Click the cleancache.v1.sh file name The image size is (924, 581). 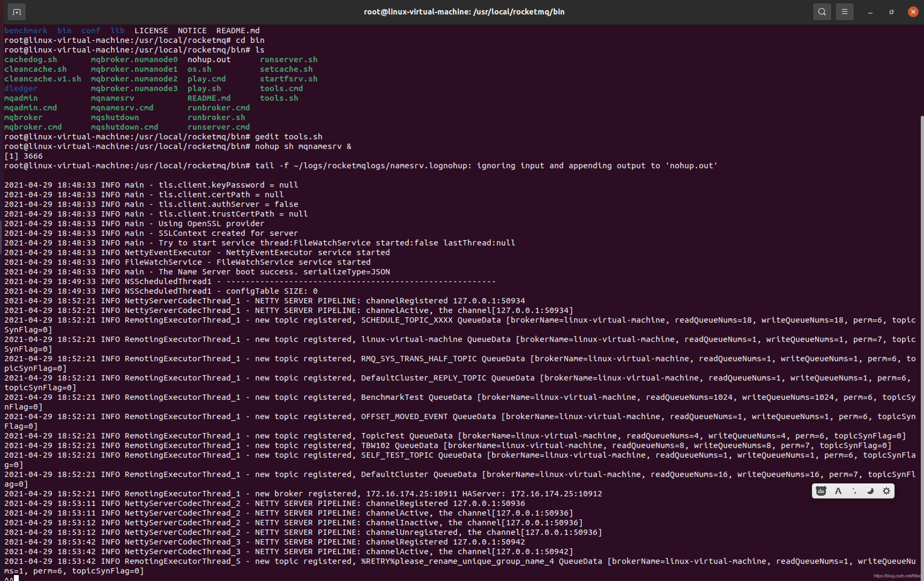pyautogui.click(x=43, y=79)
